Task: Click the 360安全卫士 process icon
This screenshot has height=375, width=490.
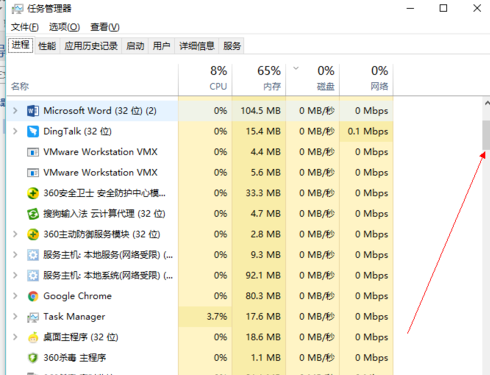Action: 33,193
